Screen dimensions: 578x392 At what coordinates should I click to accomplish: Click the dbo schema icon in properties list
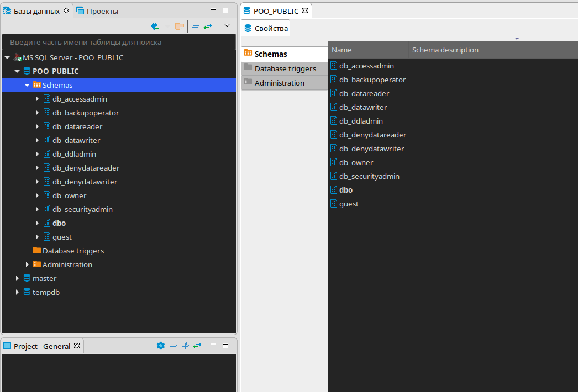tap(334, 190)
